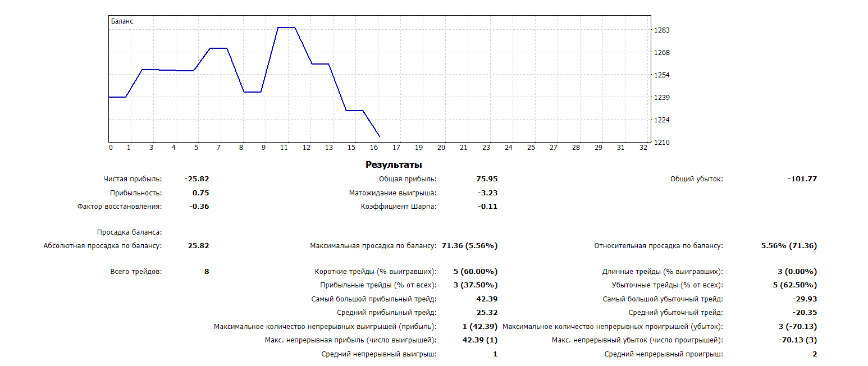868x366 pixels.
Task: Click the "Всего трейдов:" label
Action: 136,271
